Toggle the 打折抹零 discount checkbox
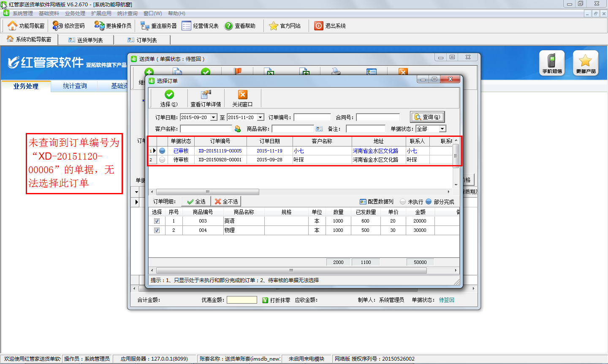 (265, 300)
